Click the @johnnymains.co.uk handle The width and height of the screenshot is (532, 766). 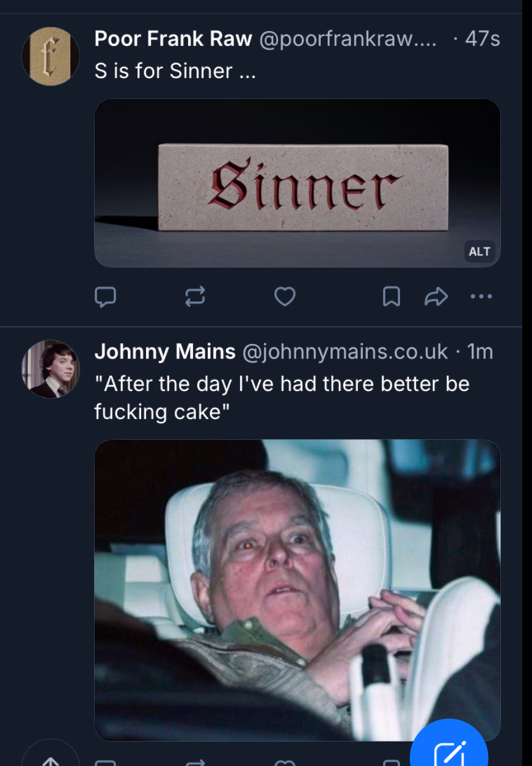pyautogui.click(x=345, y=352)
